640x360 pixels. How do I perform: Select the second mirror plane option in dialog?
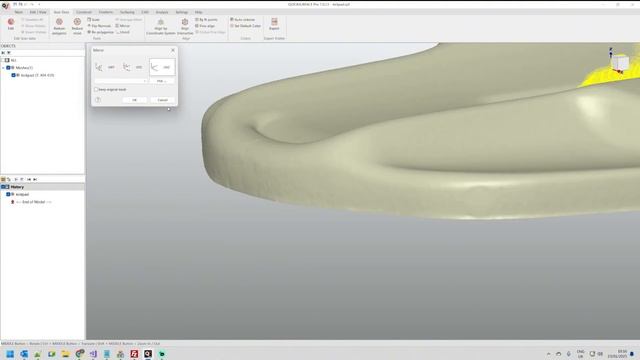(133, 67)
